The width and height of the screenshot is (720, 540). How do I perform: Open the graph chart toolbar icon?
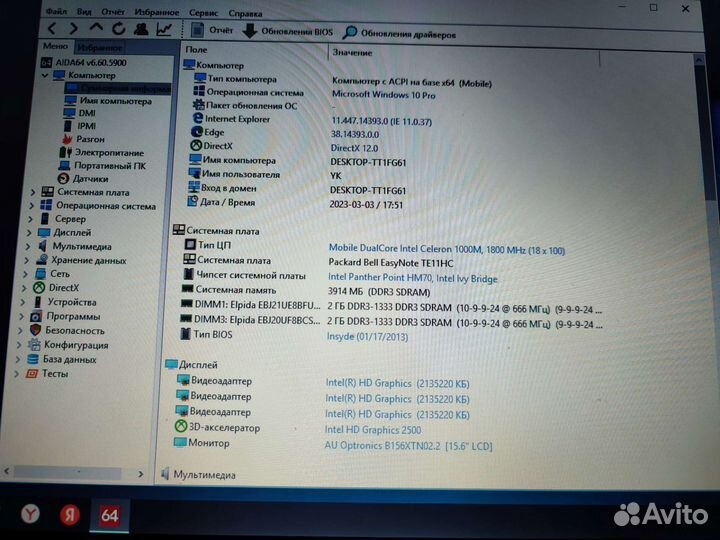pos(164,30)
